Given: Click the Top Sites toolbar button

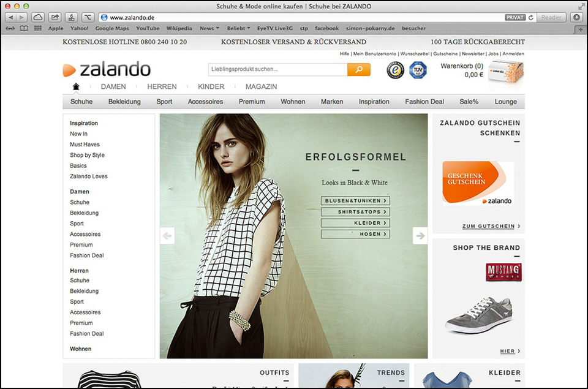Looking at the screenshot, I should click(38, 28).
